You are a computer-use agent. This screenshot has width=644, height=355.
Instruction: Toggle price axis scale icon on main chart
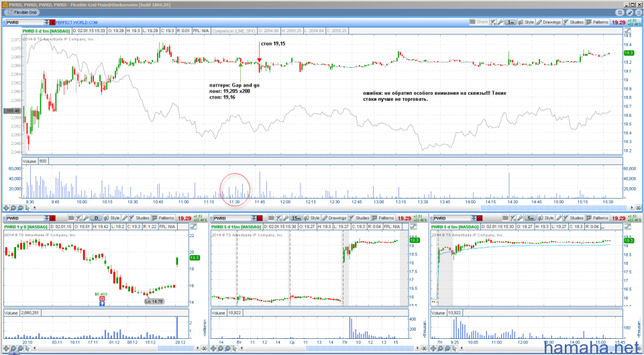[x=627, y=31]
